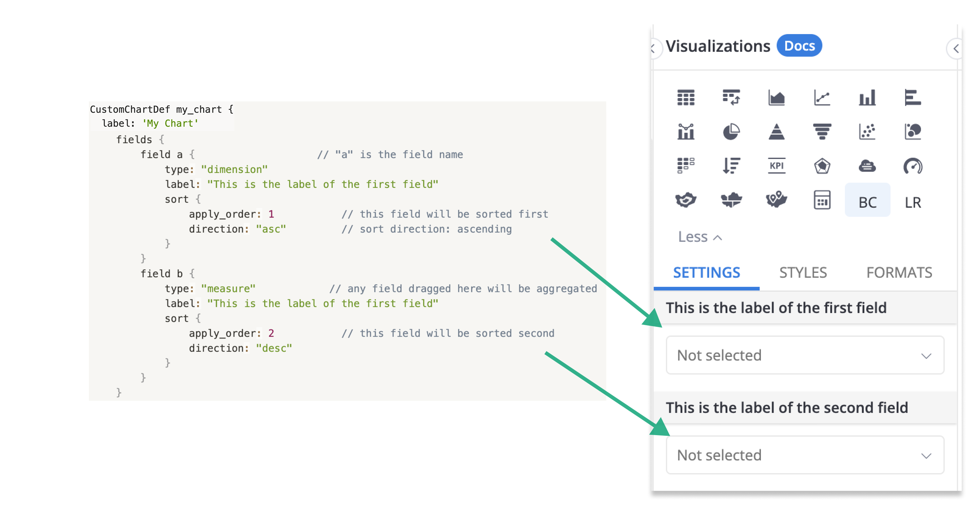
Task: Open the Docs link badge
Action: point(799,46)
